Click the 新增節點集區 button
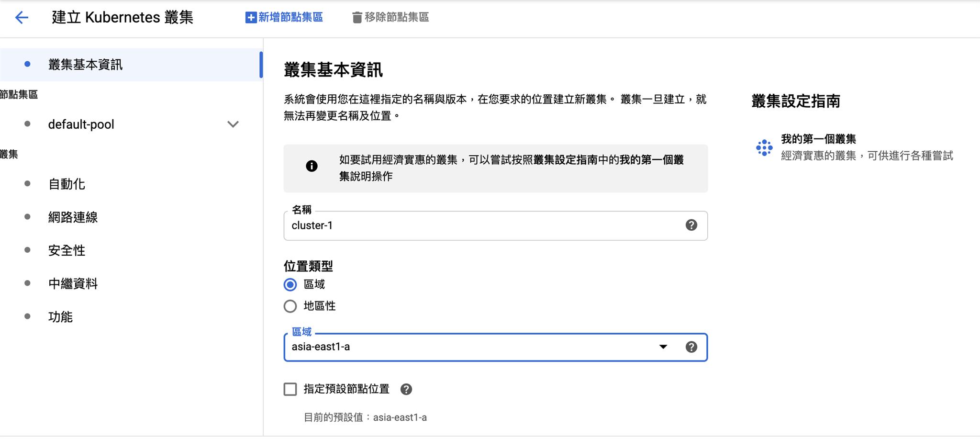 pyautogui.click(x=284, y=17)
